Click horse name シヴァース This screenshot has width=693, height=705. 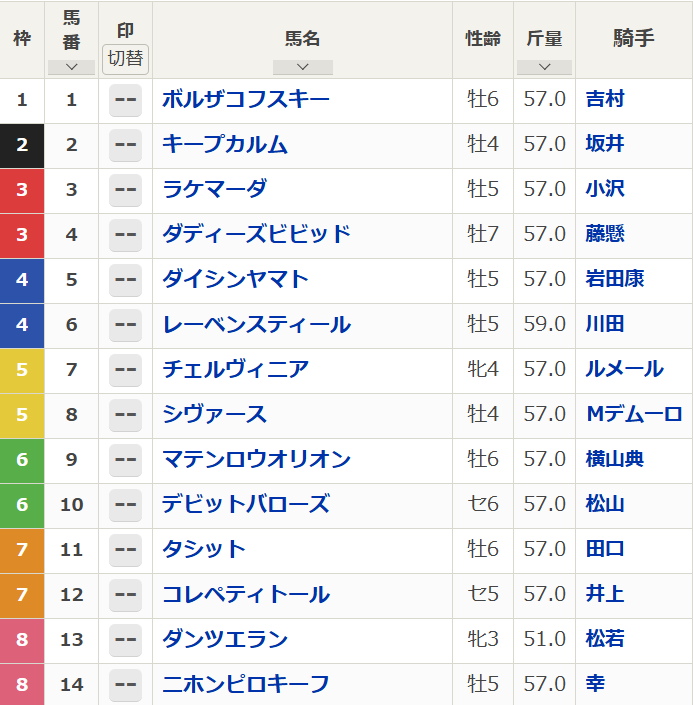(x=214, y=414)
